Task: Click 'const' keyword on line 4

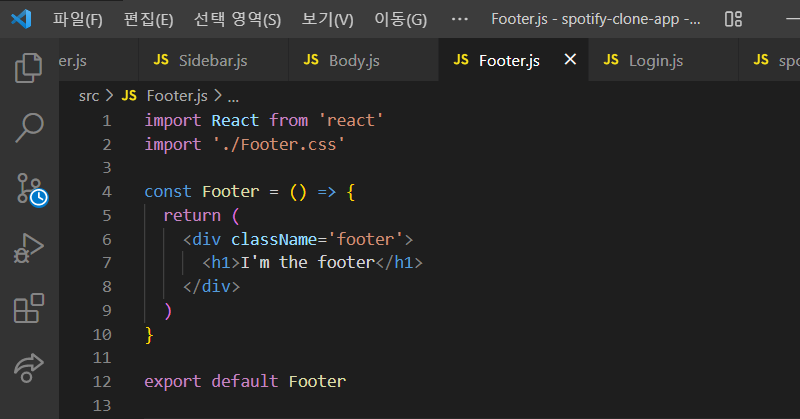Action: click(x=168, y=191)
